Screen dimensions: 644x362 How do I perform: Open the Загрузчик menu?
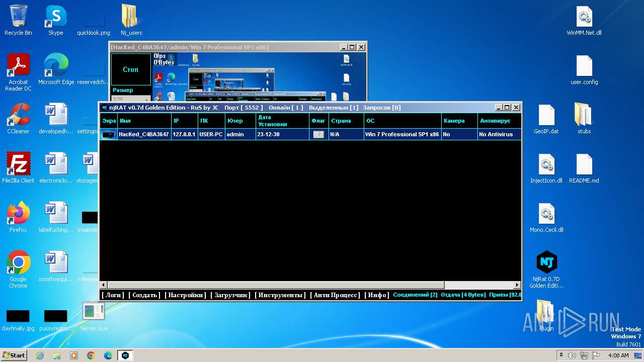(230, 295)
